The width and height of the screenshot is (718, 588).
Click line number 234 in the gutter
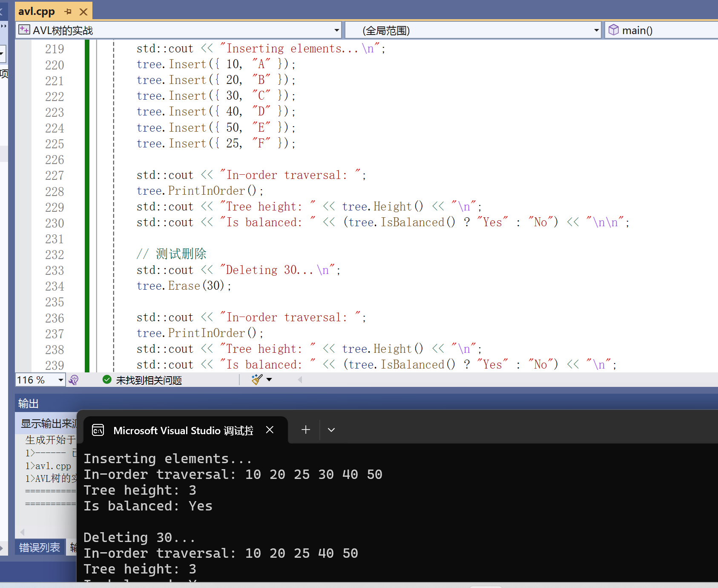click(x=55, y=286)
